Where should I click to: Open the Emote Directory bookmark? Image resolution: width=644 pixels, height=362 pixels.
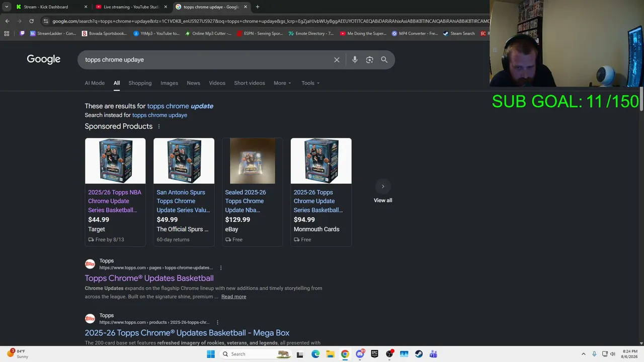(x=311, y=34)
